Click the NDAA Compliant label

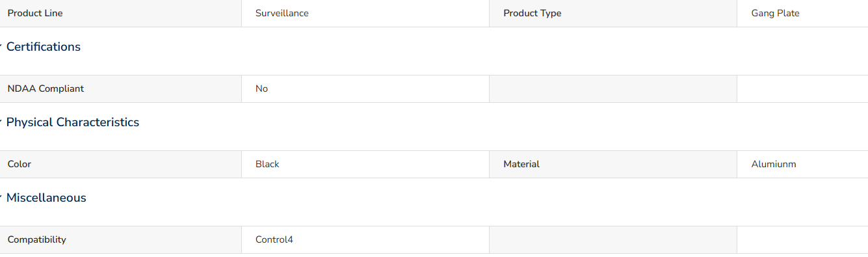pyautogui.click(x=46, y=89)
